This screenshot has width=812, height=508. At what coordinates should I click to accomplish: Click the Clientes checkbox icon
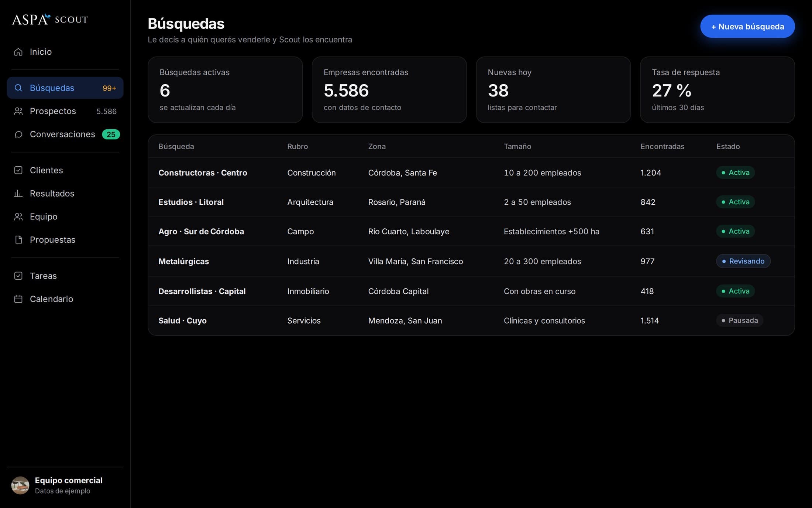[18, 170]
